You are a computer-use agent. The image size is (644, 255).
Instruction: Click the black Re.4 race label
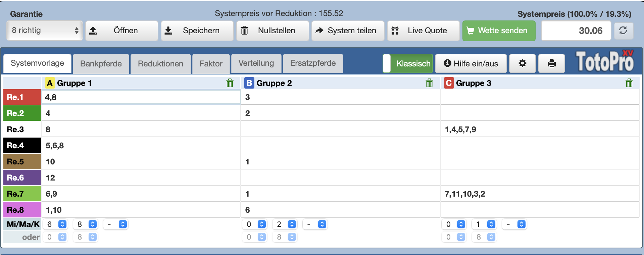coord(22,145)
